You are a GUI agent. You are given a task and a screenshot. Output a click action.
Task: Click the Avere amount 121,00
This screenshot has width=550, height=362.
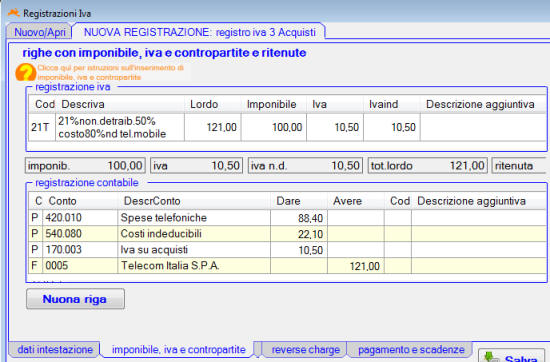(356, 266)
